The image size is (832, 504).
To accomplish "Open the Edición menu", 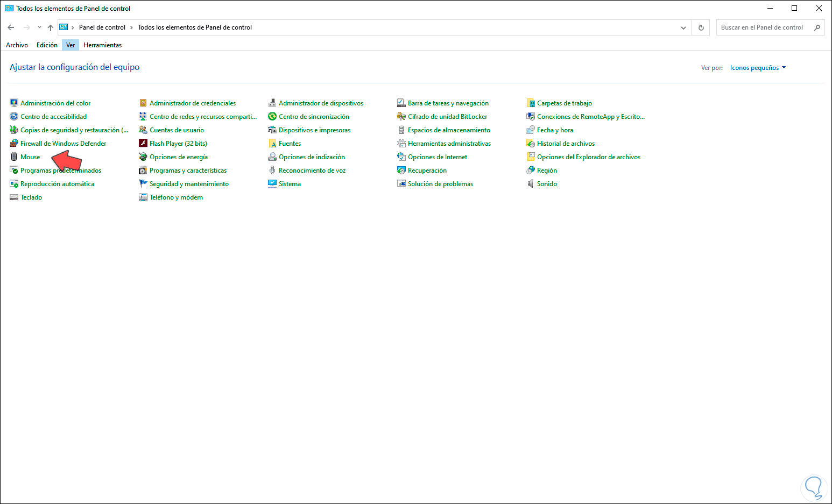I will [x=47, y=45].
